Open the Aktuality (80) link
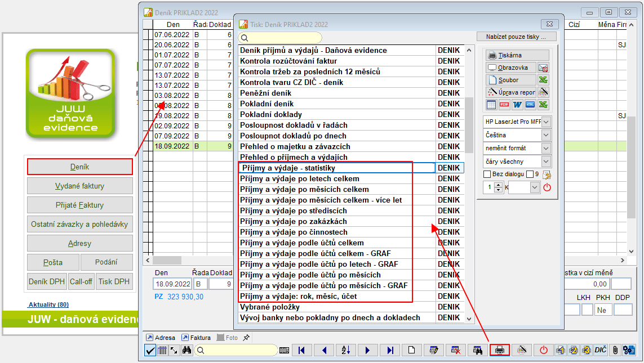This screenshot has width=644, height=363. click(x=48, y=304)
